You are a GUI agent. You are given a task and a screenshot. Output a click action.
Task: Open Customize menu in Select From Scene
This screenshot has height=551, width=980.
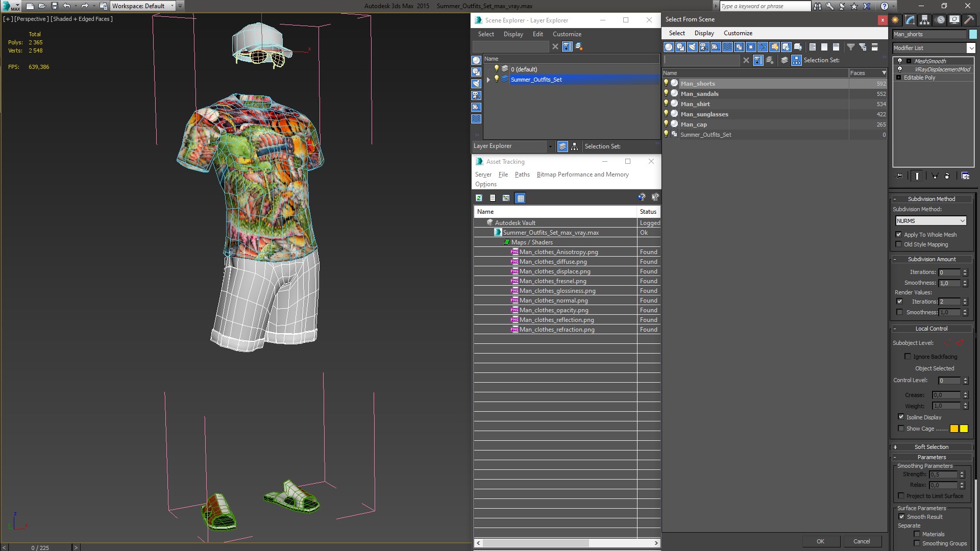pos(738,33)
